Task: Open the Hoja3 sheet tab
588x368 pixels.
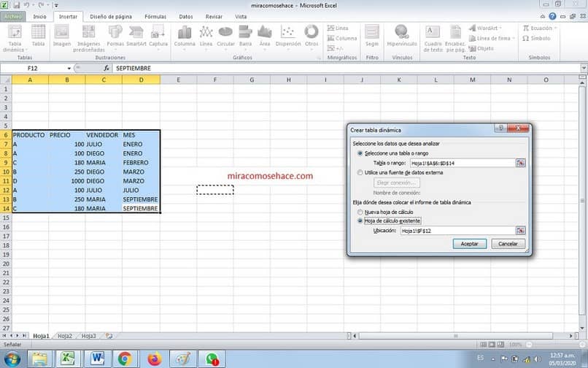Action: (89, 336)
